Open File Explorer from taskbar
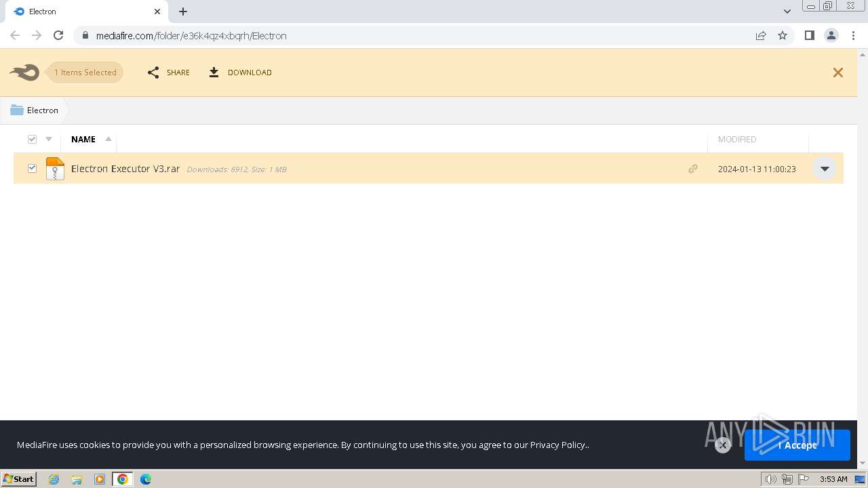The image size is (868, 488). click(77, 479)
